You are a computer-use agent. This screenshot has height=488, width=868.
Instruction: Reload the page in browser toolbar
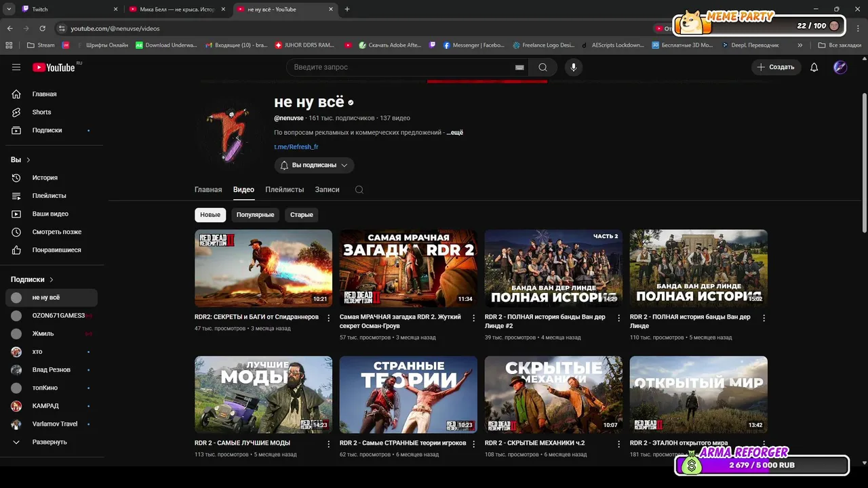tap(42, 28)
